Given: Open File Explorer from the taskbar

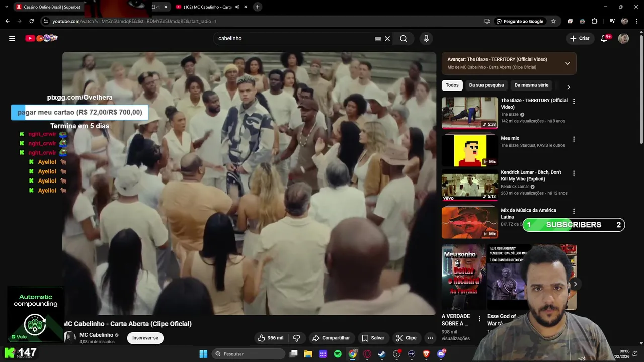Looking at the screenshot, I should point(308,354).
